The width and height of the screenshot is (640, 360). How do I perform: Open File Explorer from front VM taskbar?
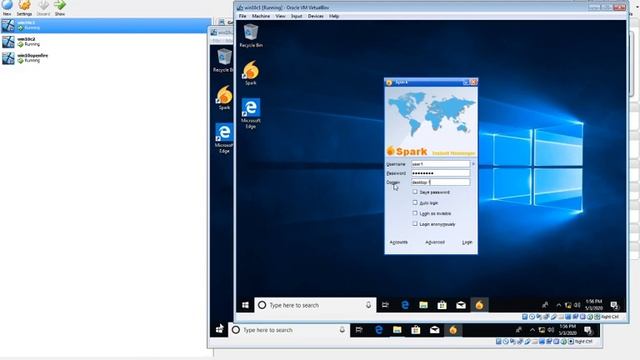pyautogui.click(x=423, y=305)
